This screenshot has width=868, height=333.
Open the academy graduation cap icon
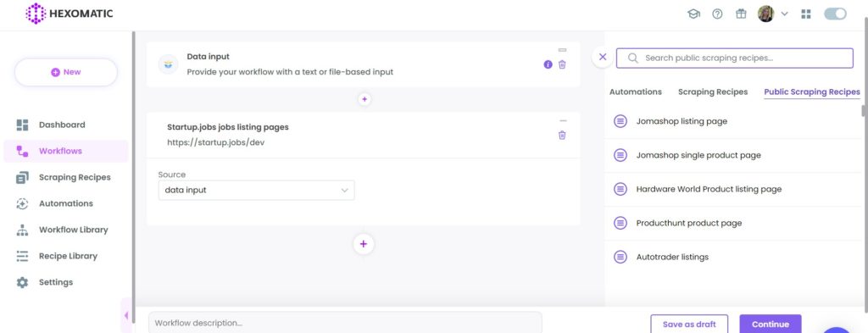[693, 14]
